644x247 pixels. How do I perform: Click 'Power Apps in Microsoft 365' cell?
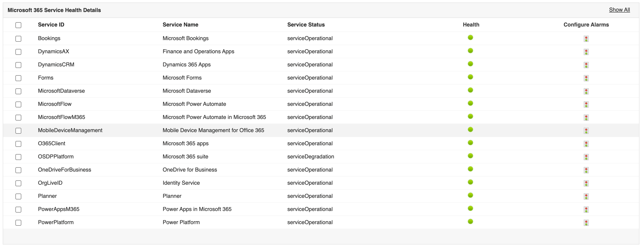point(197,209)
